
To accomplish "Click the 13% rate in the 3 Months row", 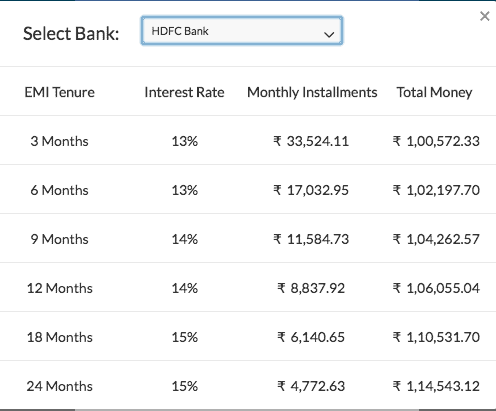I will (185, 141).
